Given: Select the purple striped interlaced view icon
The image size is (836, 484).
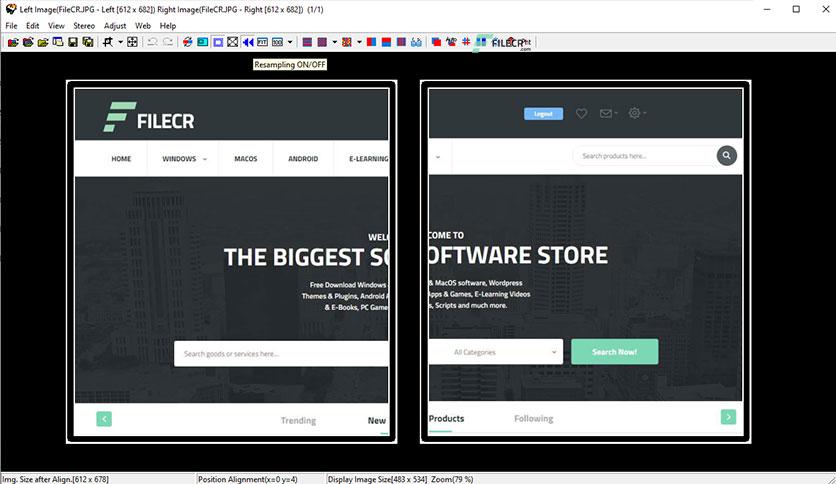Looking at the screenshot, I should (307, 42).
